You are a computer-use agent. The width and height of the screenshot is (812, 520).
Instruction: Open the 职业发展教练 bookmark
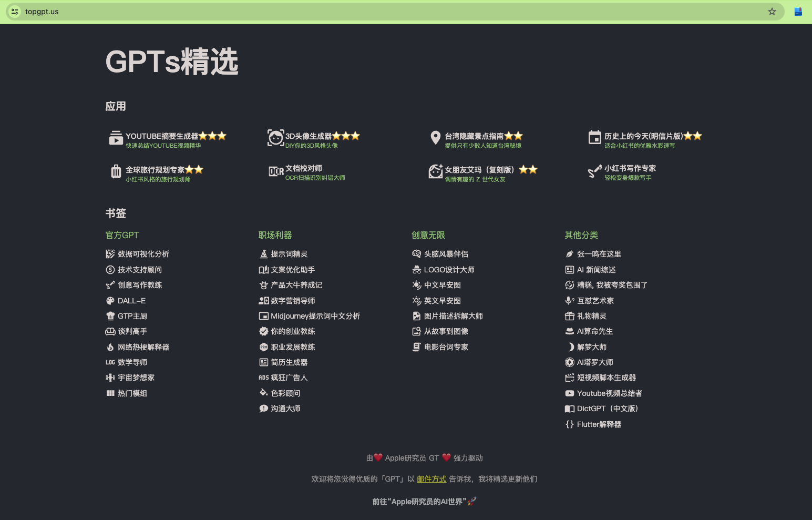coord(293,347)
